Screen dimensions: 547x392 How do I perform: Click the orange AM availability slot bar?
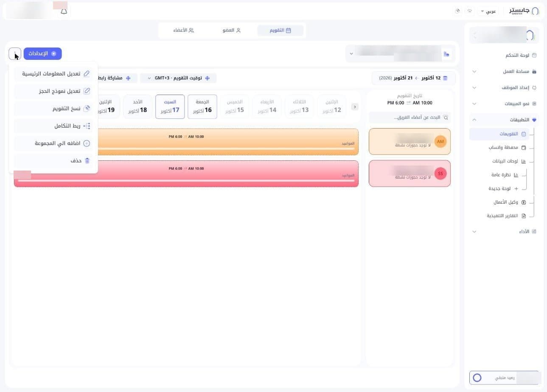pos(228,142)
